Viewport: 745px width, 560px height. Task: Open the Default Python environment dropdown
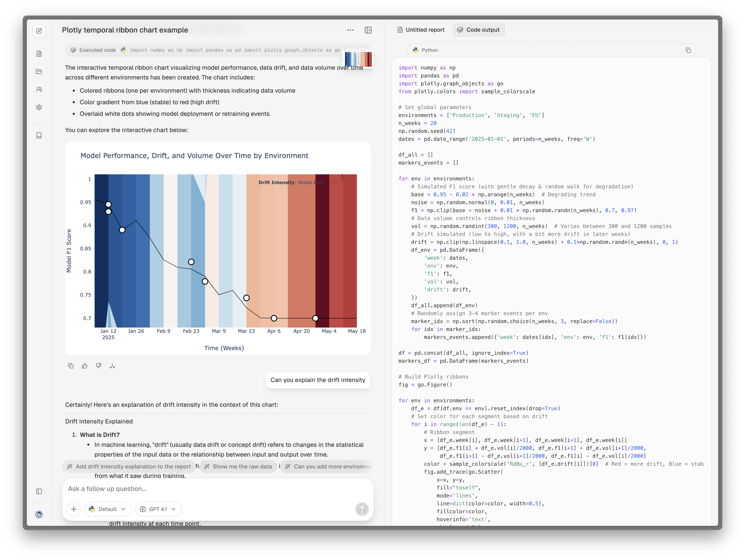pos(108,509)
